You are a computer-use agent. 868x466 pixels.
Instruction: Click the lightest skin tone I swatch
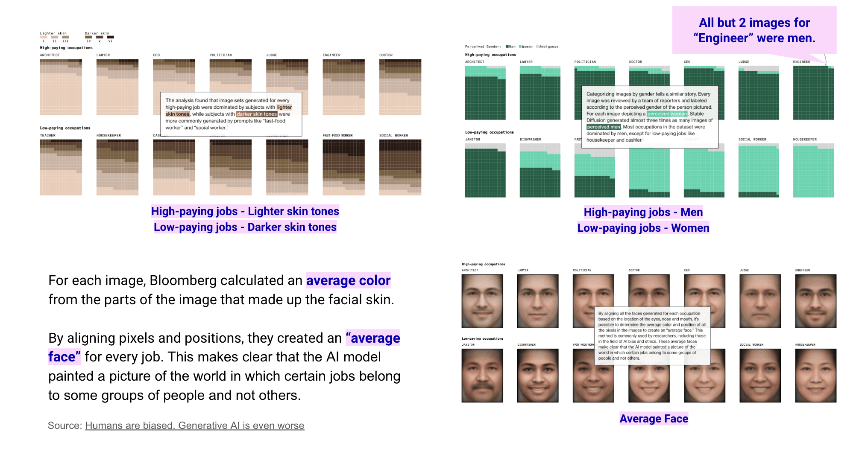(44, 37)
